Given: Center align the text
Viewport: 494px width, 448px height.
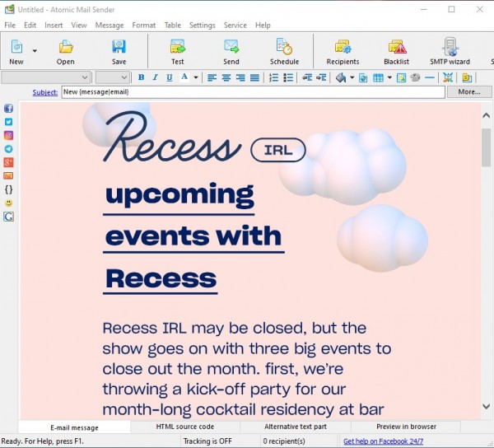Looking at the screenshot, I should point(226,77).
